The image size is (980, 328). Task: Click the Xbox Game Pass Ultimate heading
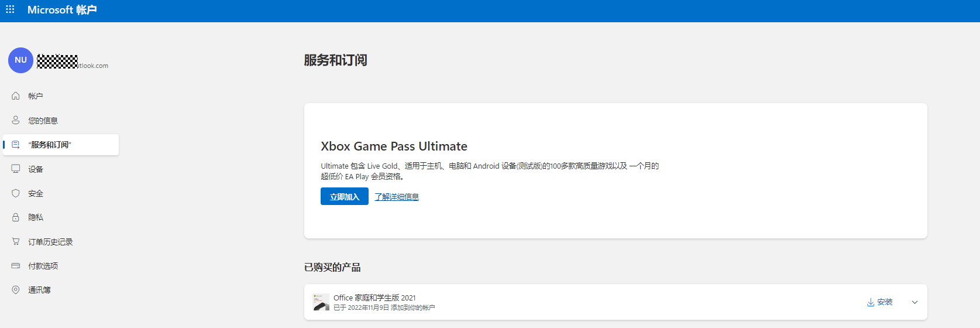pyautogui.click(x=394, y=146)
